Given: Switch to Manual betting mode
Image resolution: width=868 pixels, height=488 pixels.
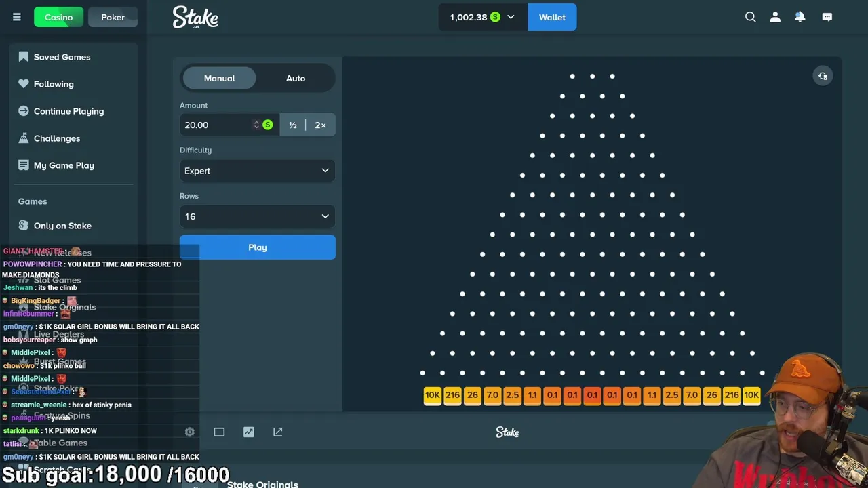Looking at the screenshot, I should (x=220, y=78).
